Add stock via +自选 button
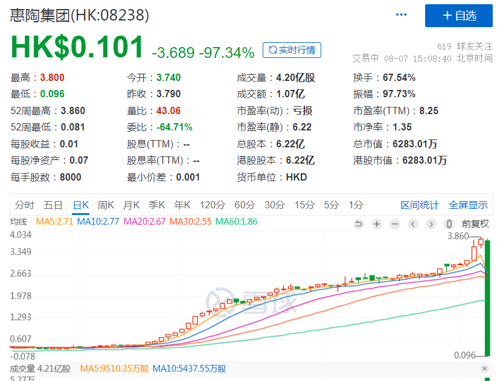 pyautogui.click(x=459, y=16)
